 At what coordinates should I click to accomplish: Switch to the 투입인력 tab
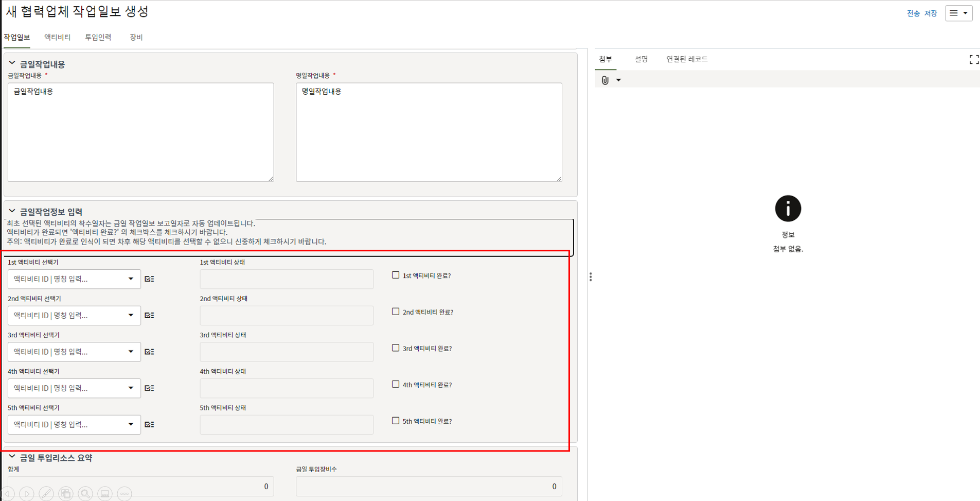98,37
